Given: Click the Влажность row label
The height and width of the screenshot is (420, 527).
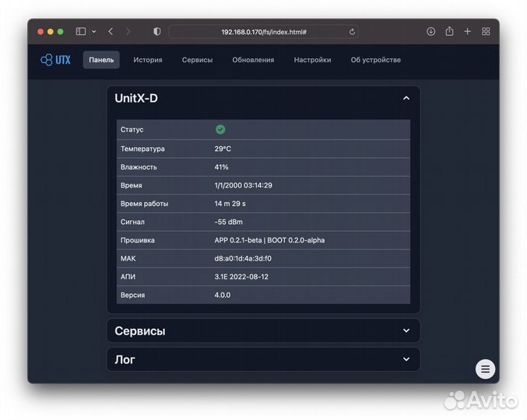Looking at the screenshot, I should pos(139,167).
